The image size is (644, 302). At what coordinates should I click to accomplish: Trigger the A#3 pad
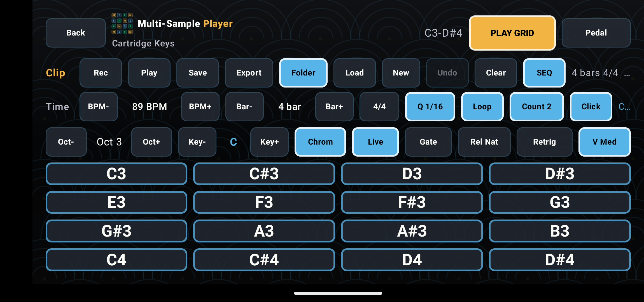[412, 231]
